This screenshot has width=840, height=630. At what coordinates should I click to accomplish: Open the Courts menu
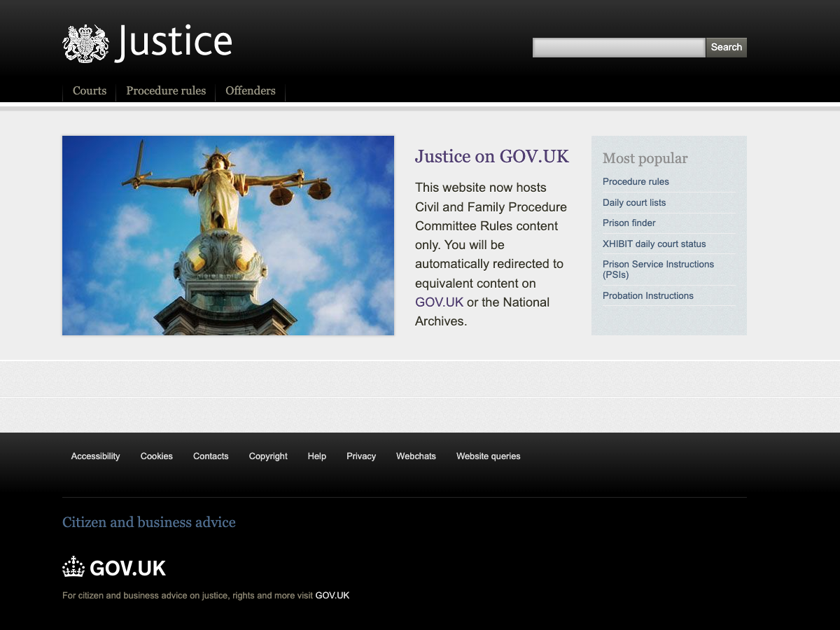tap(89, 90)
